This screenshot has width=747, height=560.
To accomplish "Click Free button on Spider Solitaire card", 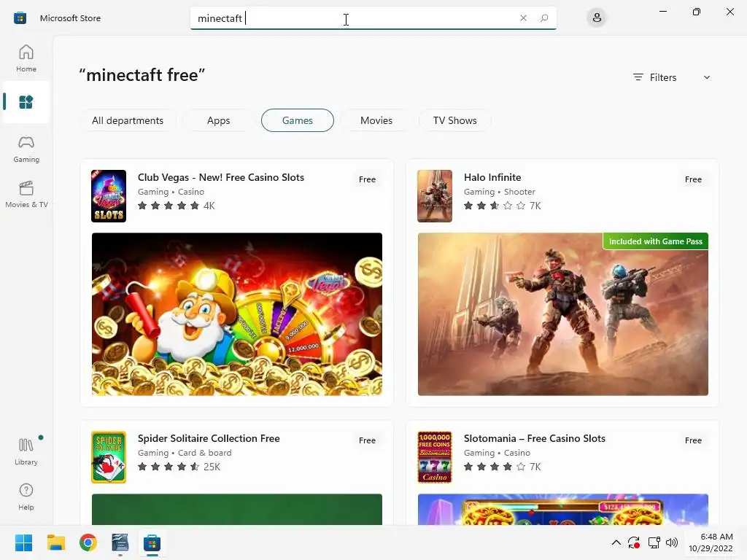I will click(368, 440).
